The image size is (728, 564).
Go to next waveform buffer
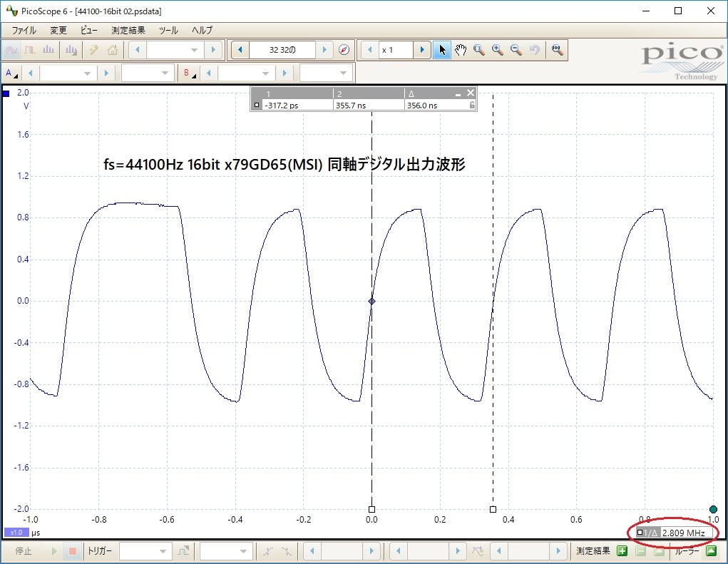pos(324,50)
